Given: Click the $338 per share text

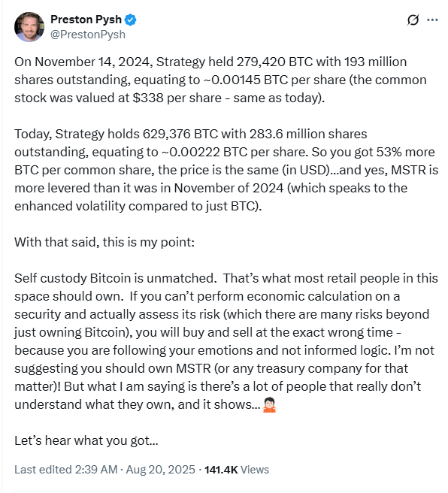Looking at the screenshot, I should tap(177, 98).
